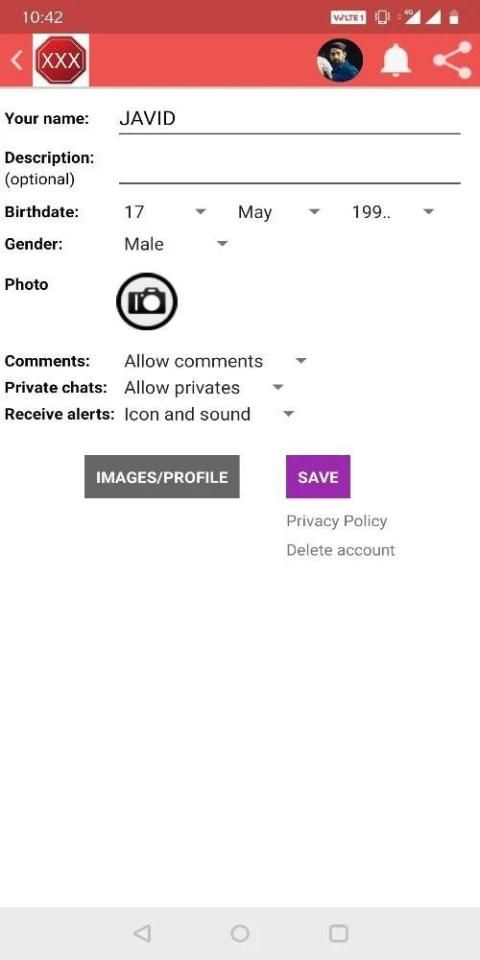The image size is (480, 960).
Task: Click the IMAGES/PROFILE button
Action: (x=162, y=476)
